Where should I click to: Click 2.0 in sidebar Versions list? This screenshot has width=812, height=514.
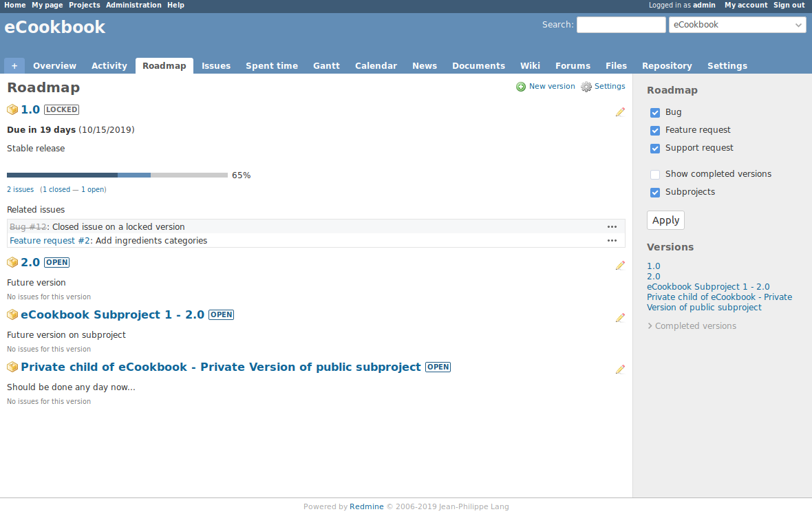pos(654,277)
